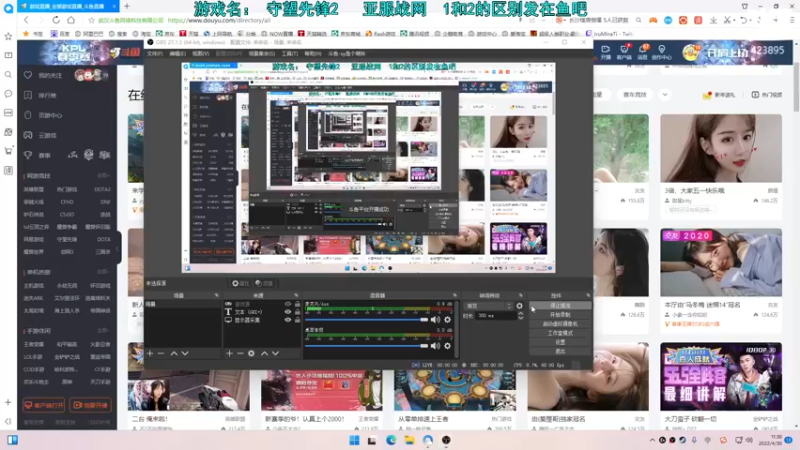Remove the selected source in OBS
The image size is (800, 450).
click(x=240, y=353)
